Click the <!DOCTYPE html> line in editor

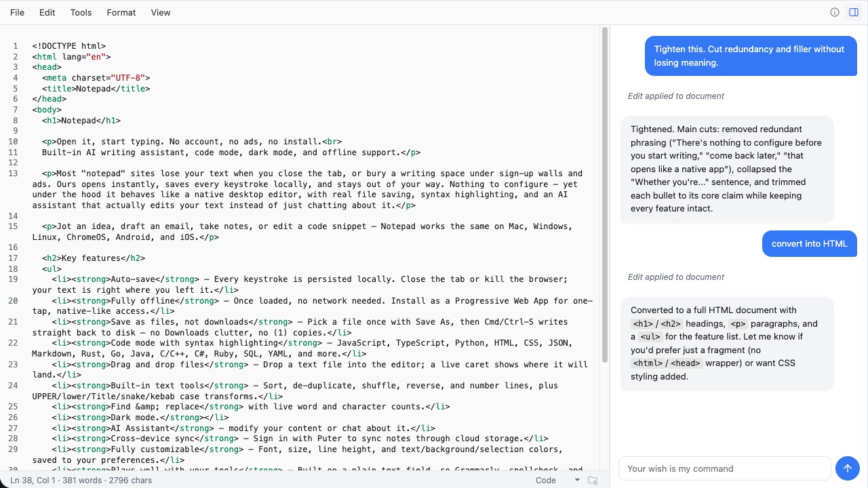point(69,46)
